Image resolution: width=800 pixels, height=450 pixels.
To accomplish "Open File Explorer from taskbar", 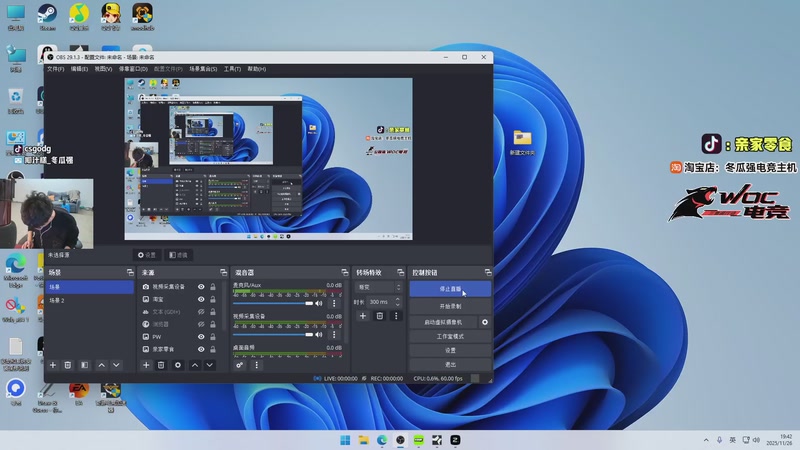I will [363, 440].
